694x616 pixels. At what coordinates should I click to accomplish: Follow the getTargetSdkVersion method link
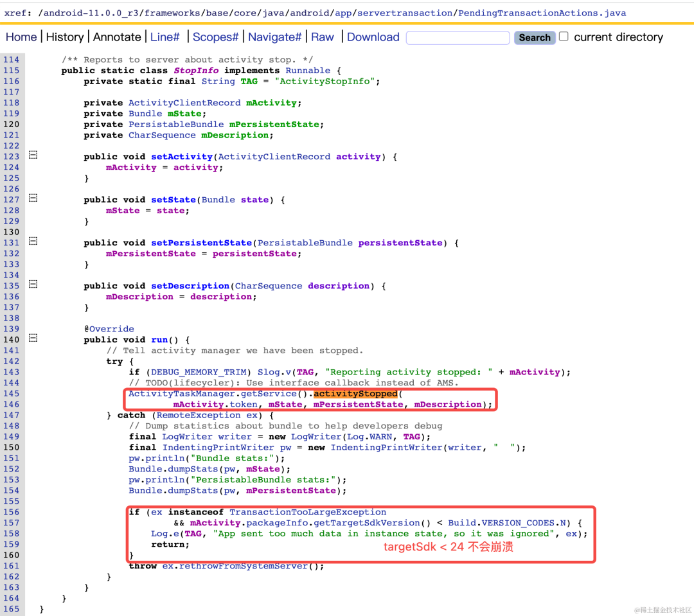[367, 523]
